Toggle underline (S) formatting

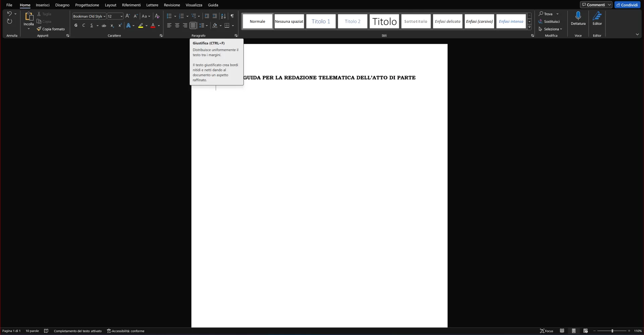[x=92, y=25]
